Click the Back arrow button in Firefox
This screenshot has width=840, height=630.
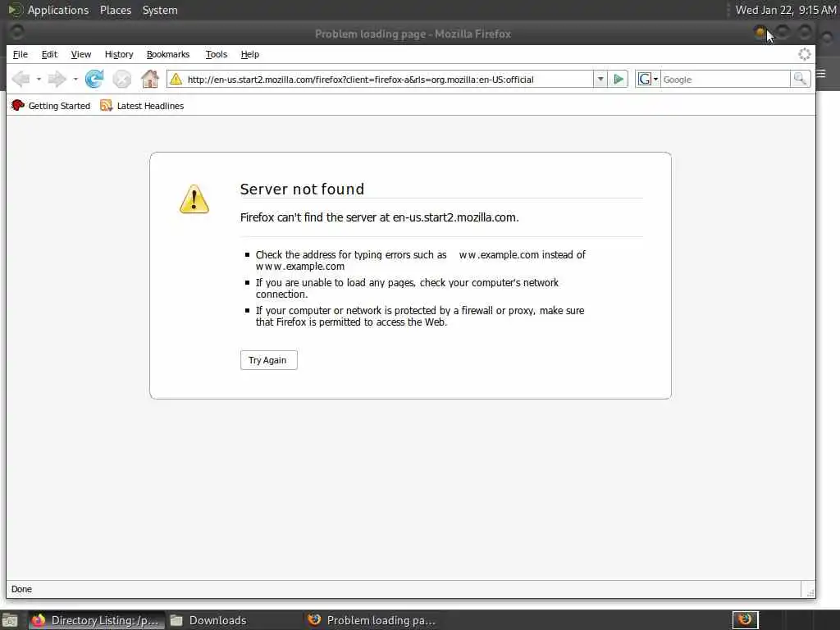21,80
